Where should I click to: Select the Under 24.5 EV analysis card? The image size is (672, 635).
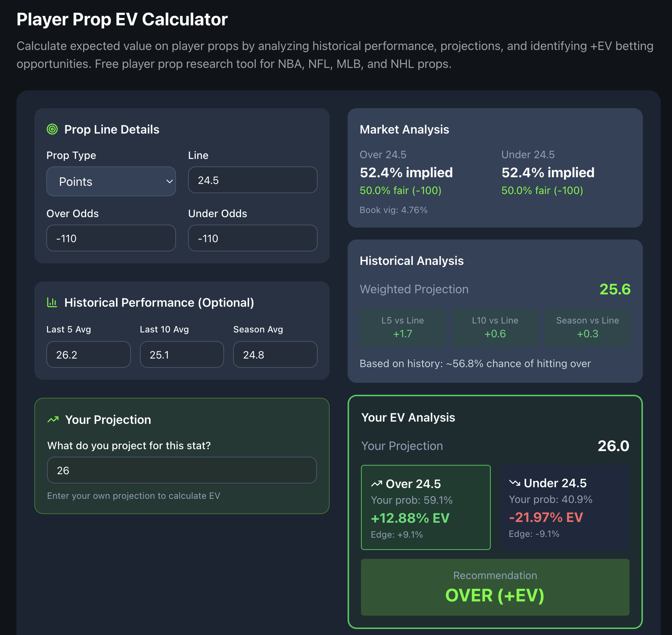(x=563, y=508)
